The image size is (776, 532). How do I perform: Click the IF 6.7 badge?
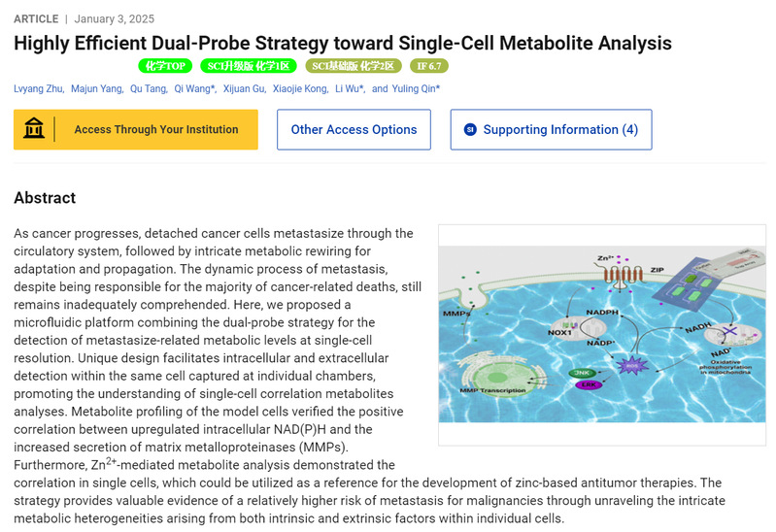point(428,66)
